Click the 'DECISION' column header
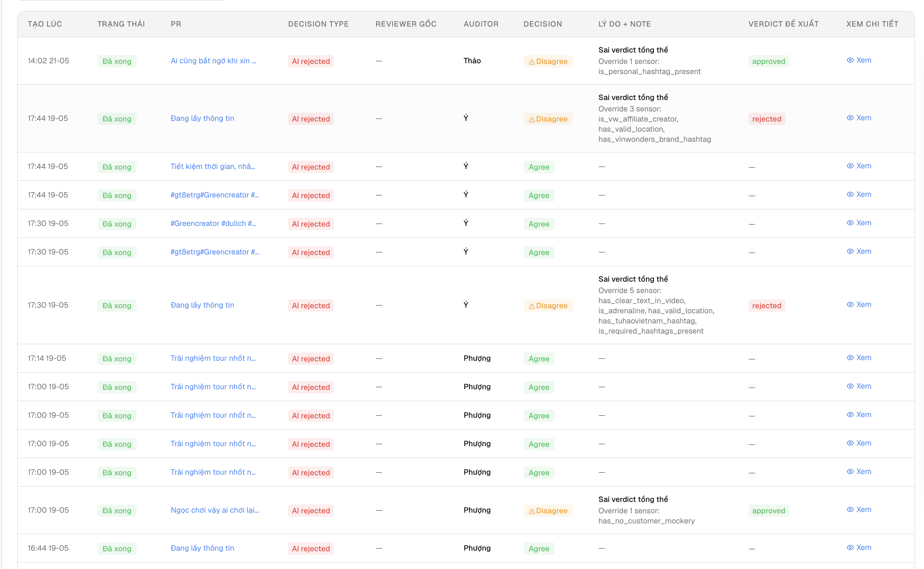 (543, 24)
